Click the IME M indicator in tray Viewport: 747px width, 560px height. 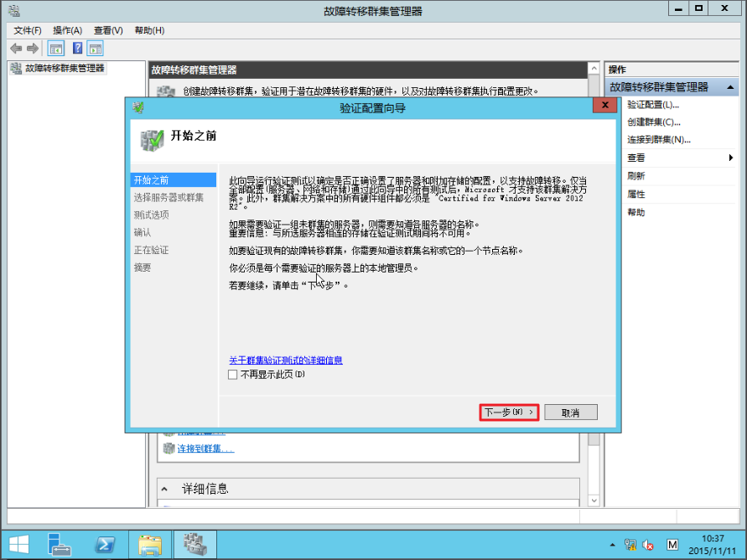tap(672, 545)
